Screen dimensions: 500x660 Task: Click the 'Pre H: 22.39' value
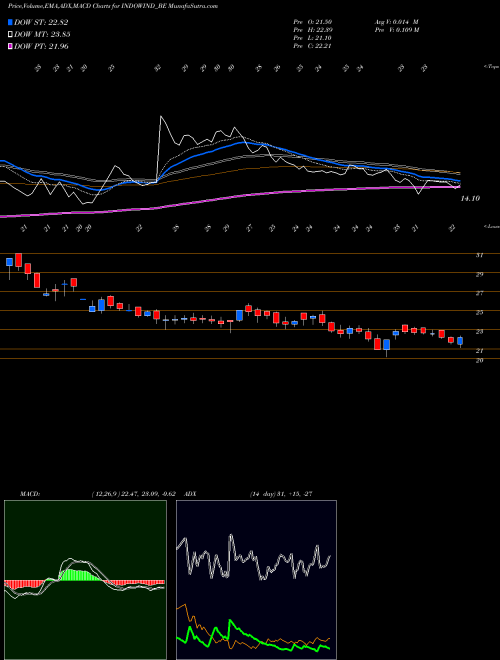[x=312, y=30]
